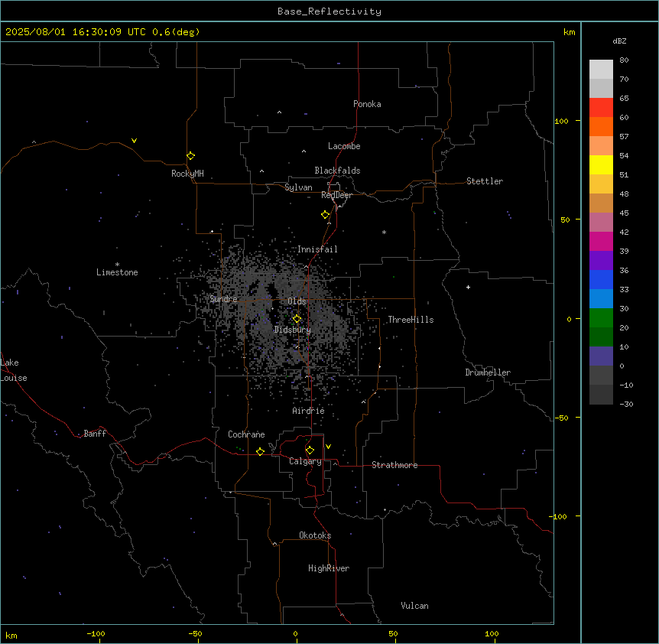Click the Okotoks city label
The width and height of the screenshot is (659, 644).
point(315,535)
